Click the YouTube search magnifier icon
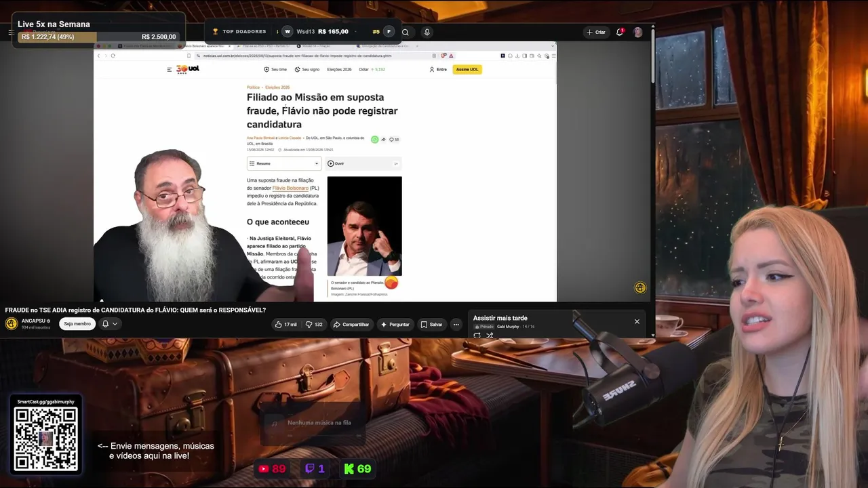Viewport: 868px width, 488px height. tap(406, 32)
